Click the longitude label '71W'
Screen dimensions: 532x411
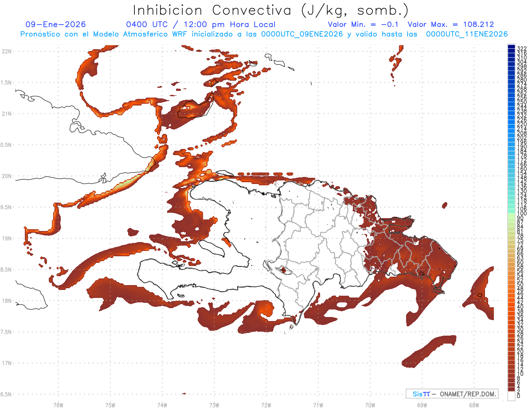point(318,404)
